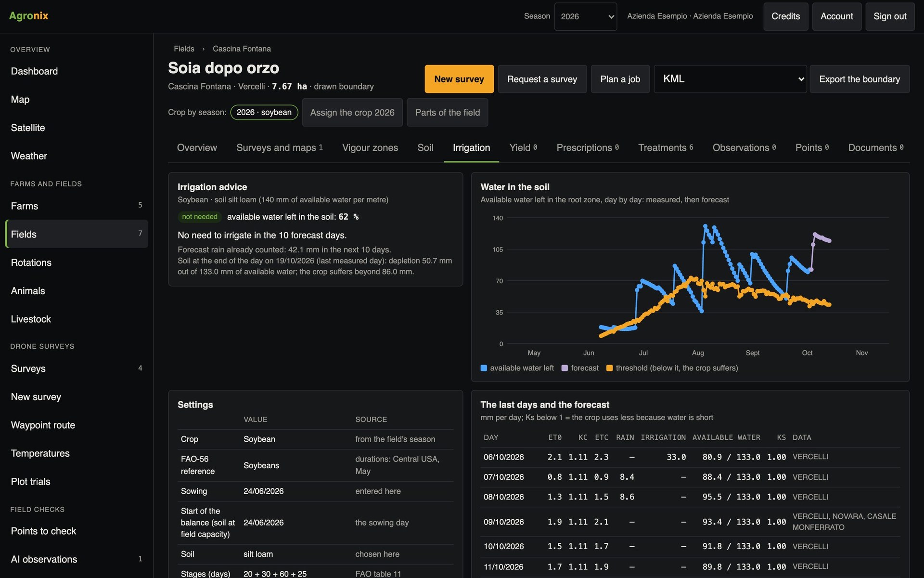
Task: Open the Season year dropdown
Action: (x=585, y=16)
